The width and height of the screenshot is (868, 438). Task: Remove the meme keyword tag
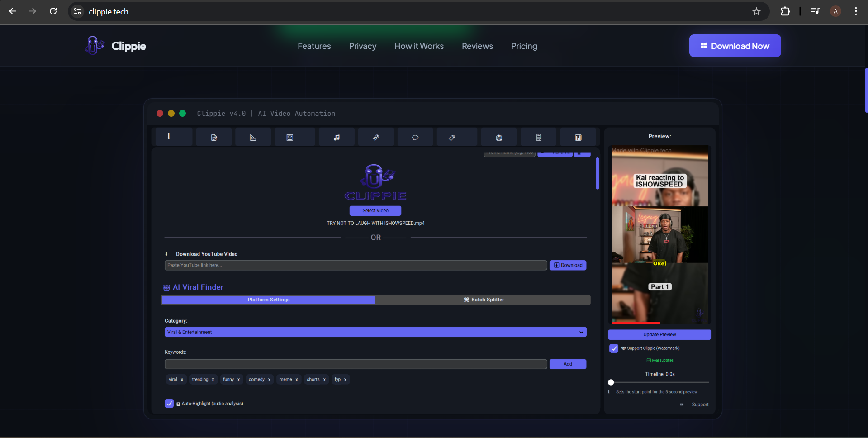[x=297, y=380]
